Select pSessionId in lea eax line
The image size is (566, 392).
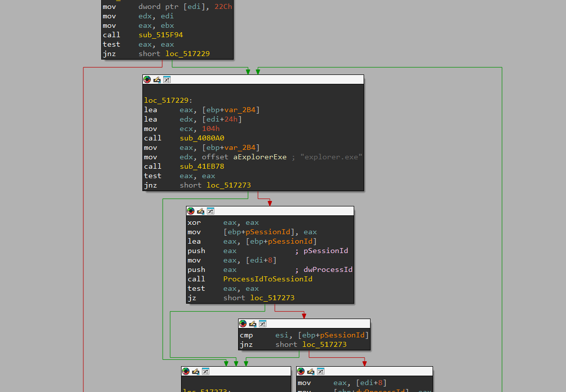click(290, 242)
